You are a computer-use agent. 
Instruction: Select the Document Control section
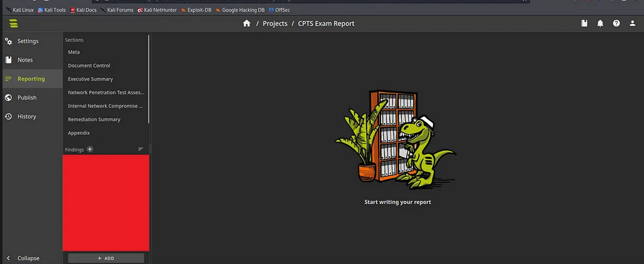(105, 66)
